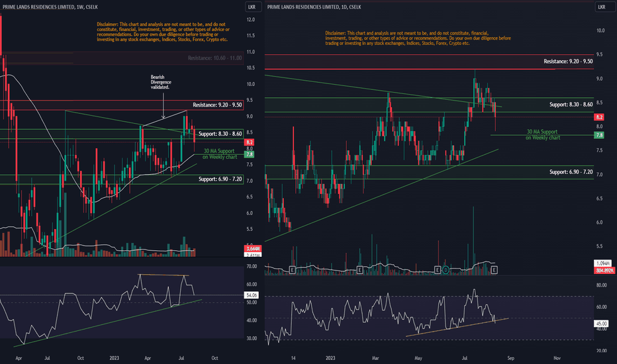The height and width of the screenshot is (364, 617).
Task: Click the green 7.8 price tag on daily chart
Action: [x=599, y=135]
